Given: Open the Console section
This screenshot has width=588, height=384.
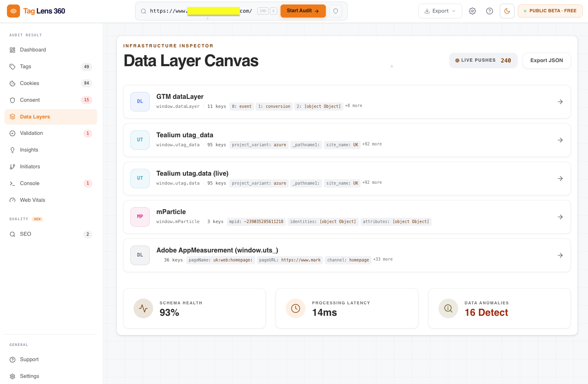Looking at the screenshot, I should tap(51, 183).
